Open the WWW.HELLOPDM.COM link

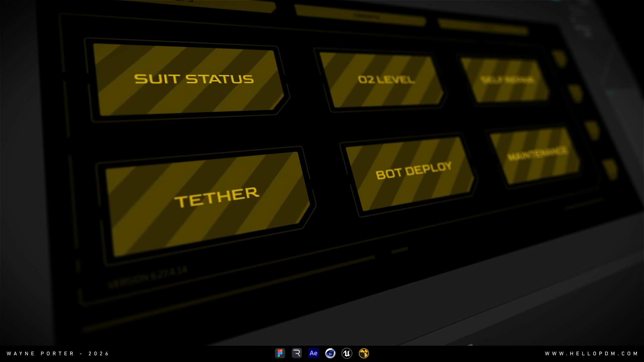click(591, 354)
